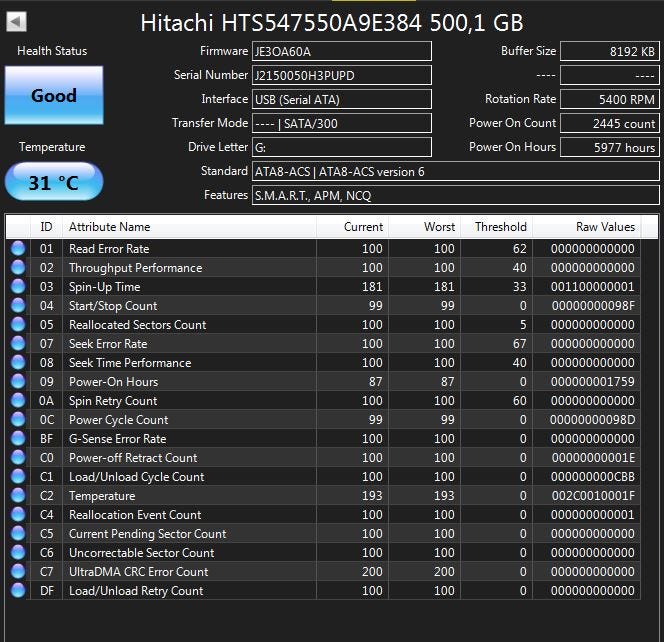Screen dimensions: 664x642
Task: Click the status orb for UltraDMA CRC Error Count
Action: (18, 571)
